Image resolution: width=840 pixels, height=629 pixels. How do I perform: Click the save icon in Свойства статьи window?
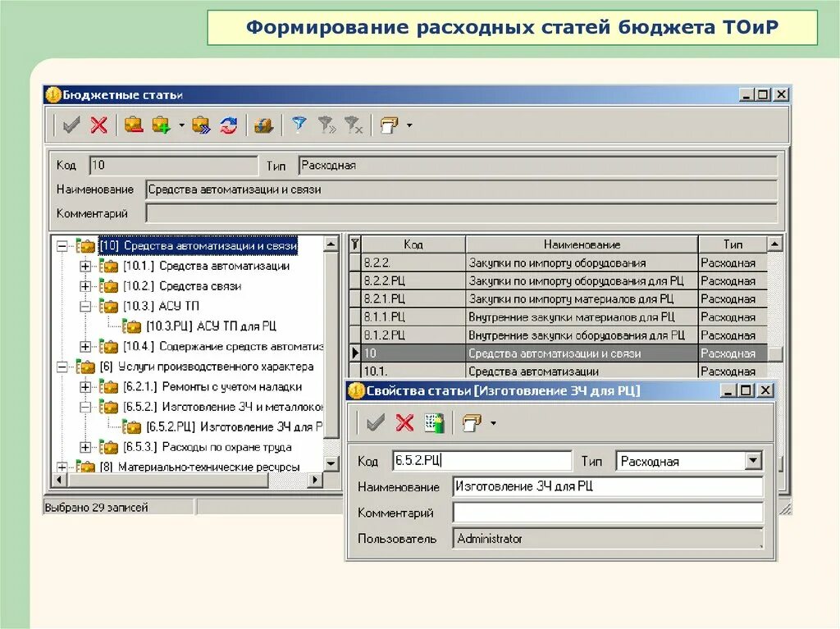(373, 423)
